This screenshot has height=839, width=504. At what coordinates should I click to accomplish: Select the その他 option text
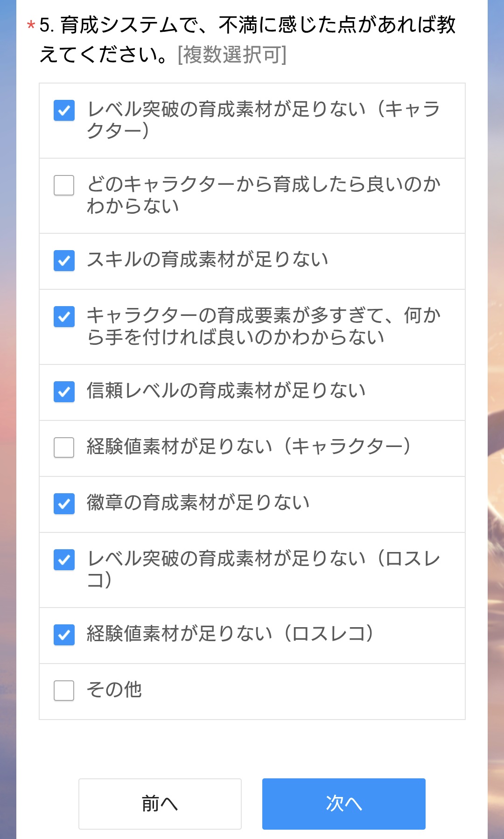114,690
